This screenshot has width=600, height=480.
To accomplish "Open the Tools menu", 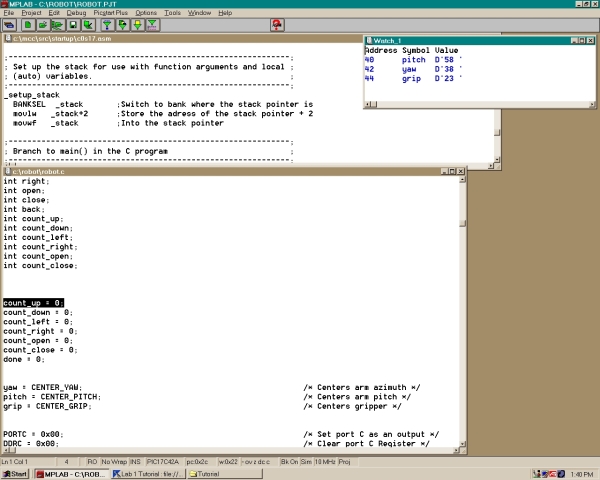I will coord(172,13).
